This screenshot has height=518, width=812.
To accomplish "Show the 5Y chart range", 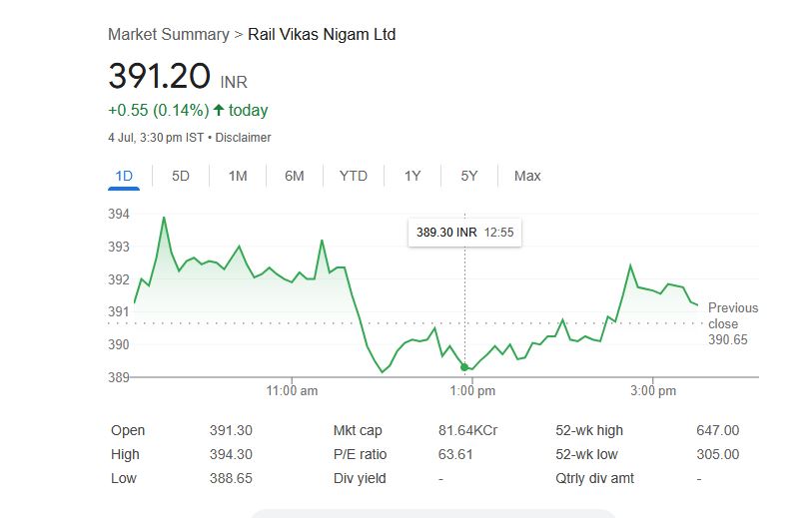I will (x=469, y=176).
